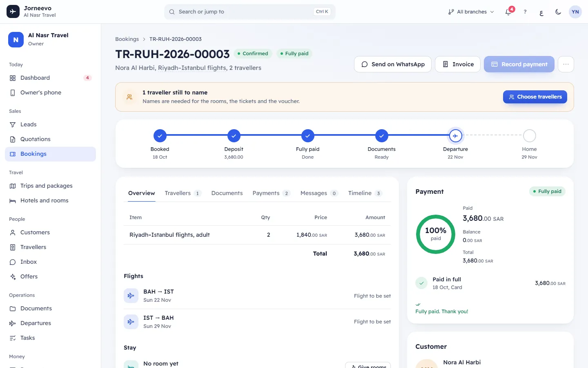Open Tasks in the sidebar
This screenshot has height=368, width=588.
coord(50,338)
